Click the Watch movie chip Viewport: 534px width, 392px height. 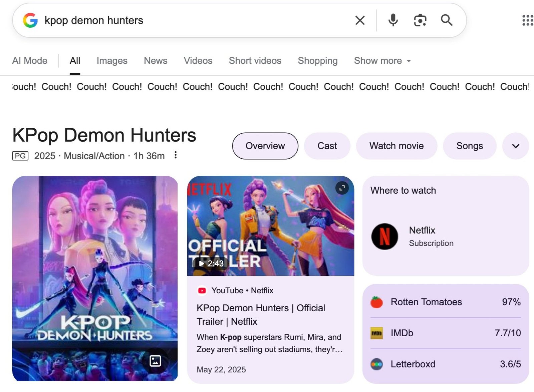pos(396,146)
